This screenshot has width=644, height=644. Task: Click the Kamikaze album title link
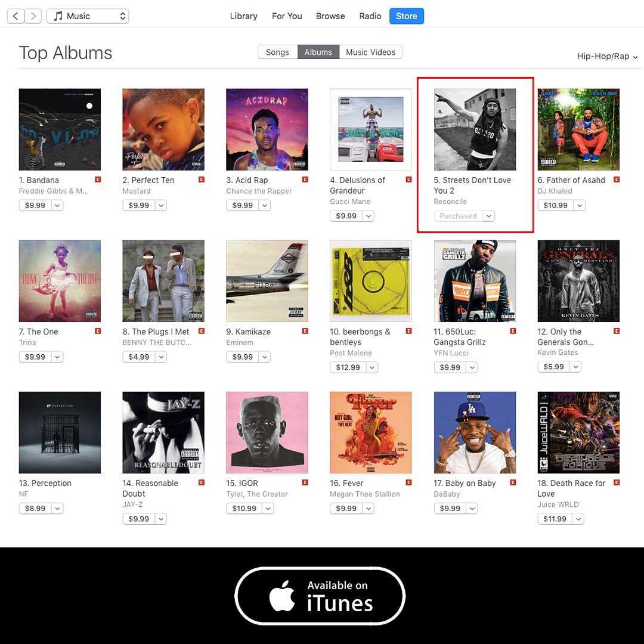pyautogui.click(x=249, y=332)
